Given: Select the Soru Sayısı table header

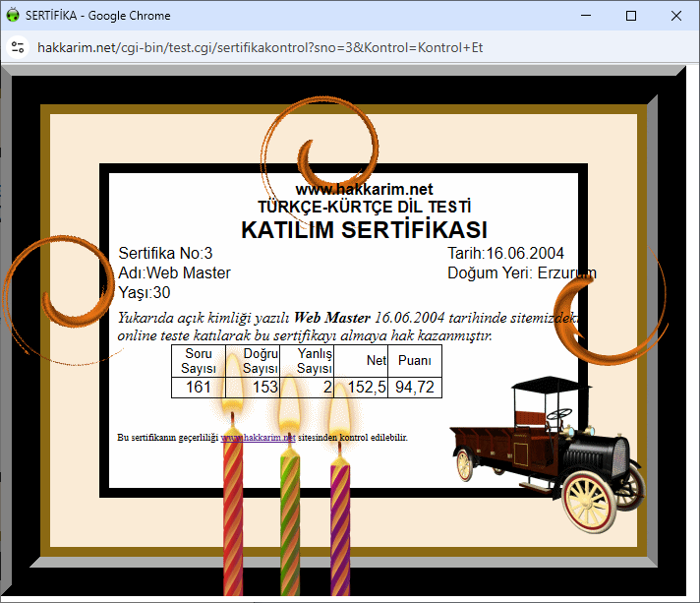Looking at the screenshot, I should pyautogui.click(x=198, y=361).
